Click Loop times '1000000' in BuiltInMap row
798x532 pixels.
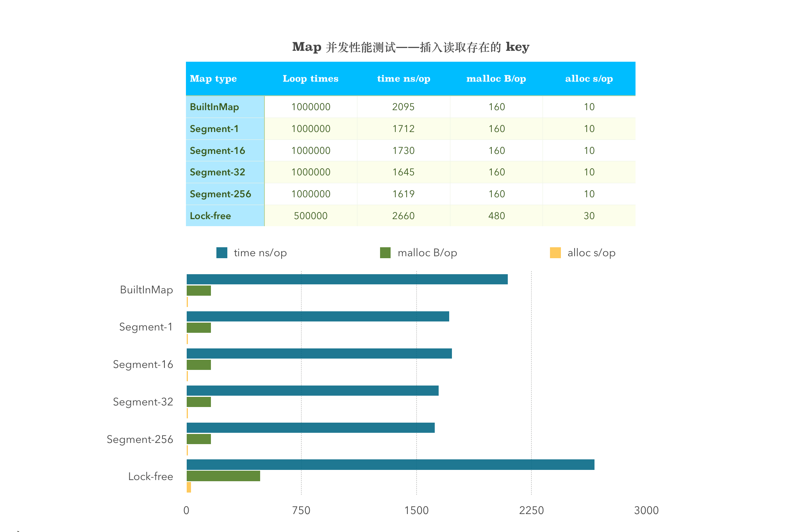pos(311,107)
